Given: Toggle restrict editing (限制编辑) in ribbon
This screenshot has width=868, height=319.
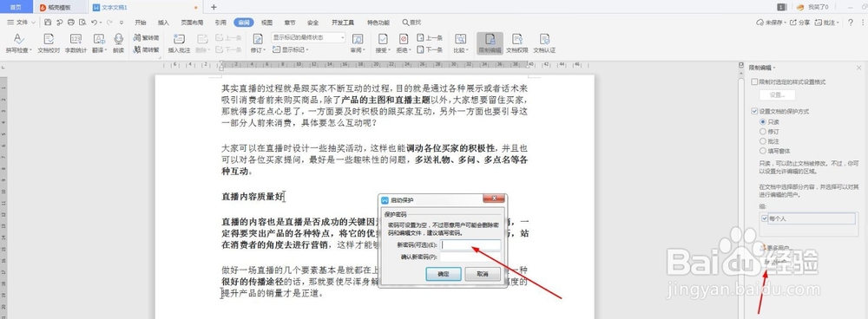Looking at the screenshot, I should tap(490, 43).
